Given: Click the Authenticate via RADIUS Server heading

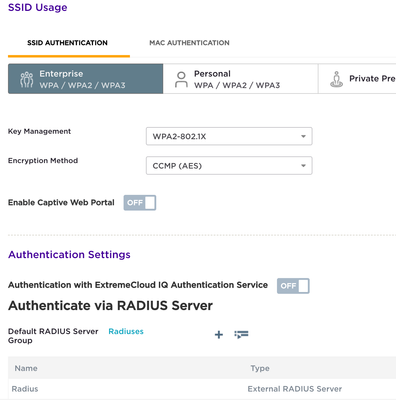Looking at the screenshot, I should [110, 305].
